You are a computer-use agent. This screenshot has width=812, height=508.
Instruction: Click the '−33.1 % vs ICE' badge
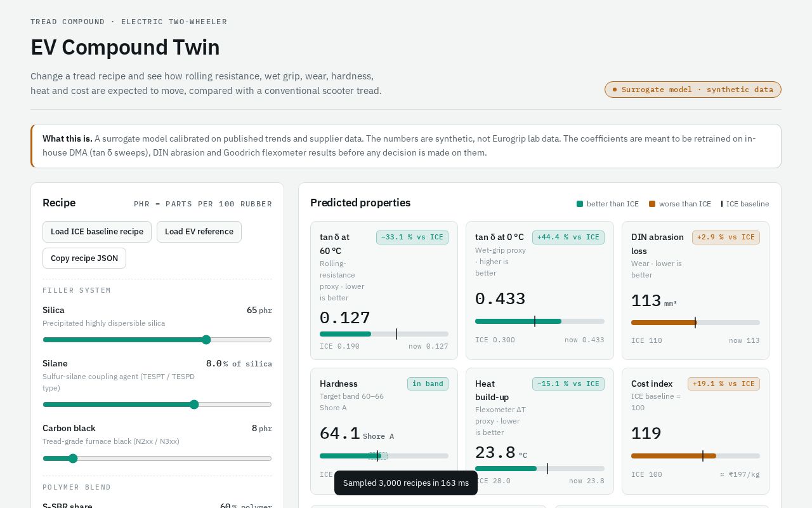point(412,237)
